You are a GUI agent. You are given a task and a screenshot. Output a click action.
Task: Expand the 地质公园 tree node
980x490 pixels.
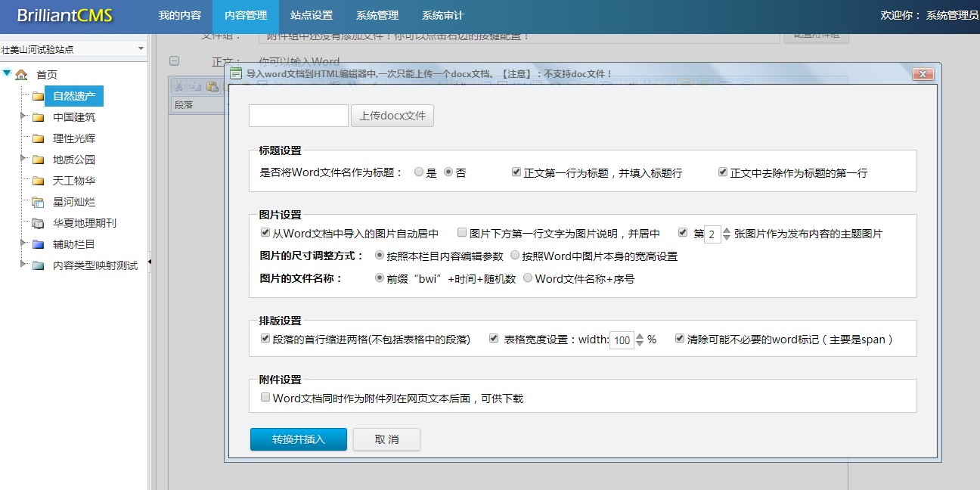pos(23,160)
